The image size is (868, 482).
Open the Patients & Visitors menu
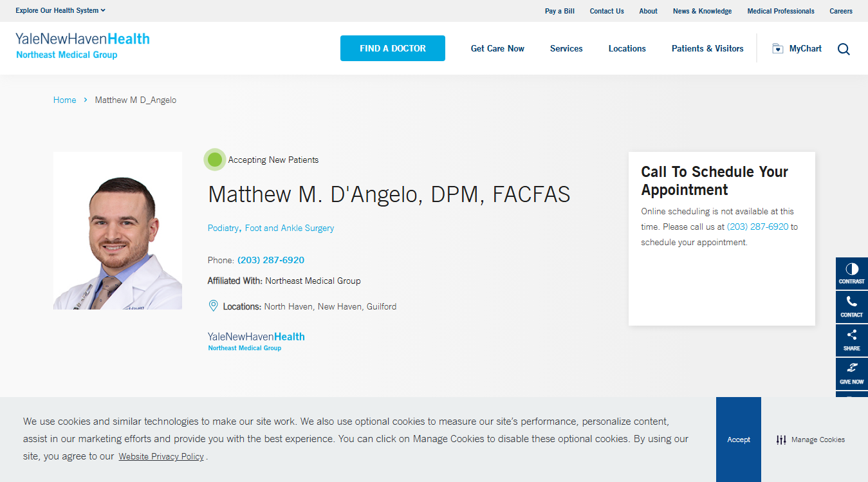coord(708,48)
